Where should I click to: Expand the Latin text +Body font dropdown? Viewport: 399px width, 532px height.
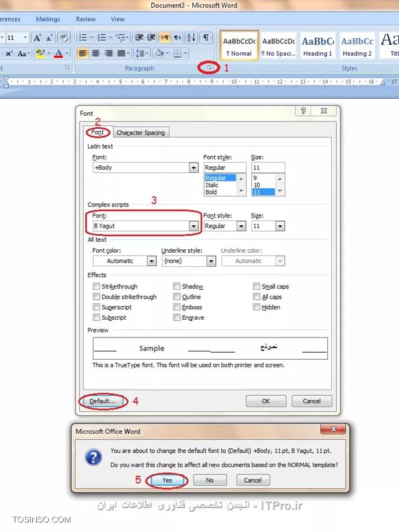[194, 168]
